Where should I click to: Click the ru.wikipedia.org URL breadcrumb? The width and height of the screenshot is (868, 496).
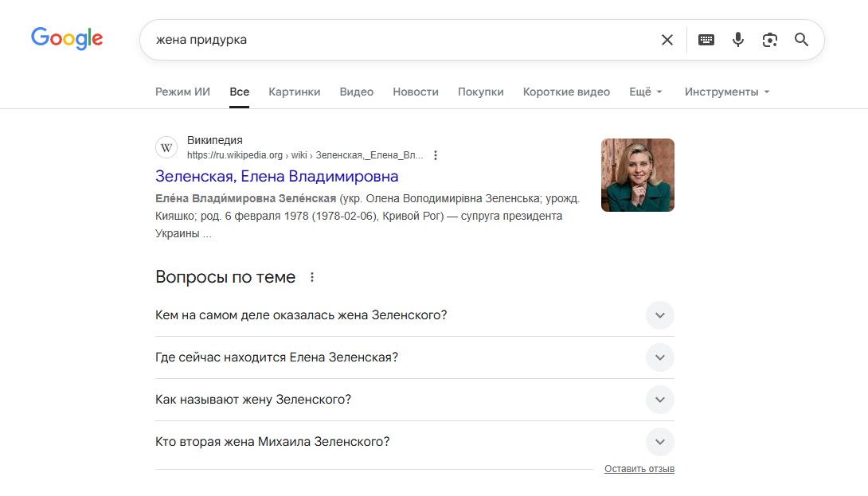pyautogui.click(x=305, y=155)
